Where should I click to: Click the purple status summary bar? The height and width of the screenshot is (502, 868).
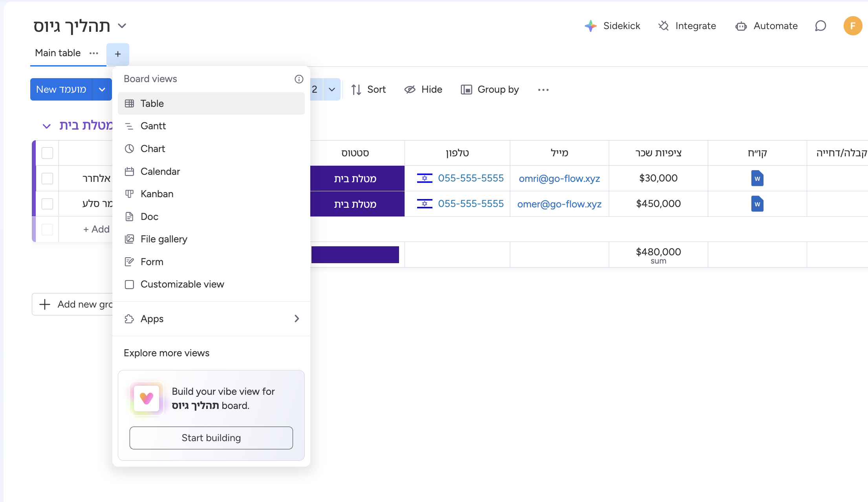(355, 255)
